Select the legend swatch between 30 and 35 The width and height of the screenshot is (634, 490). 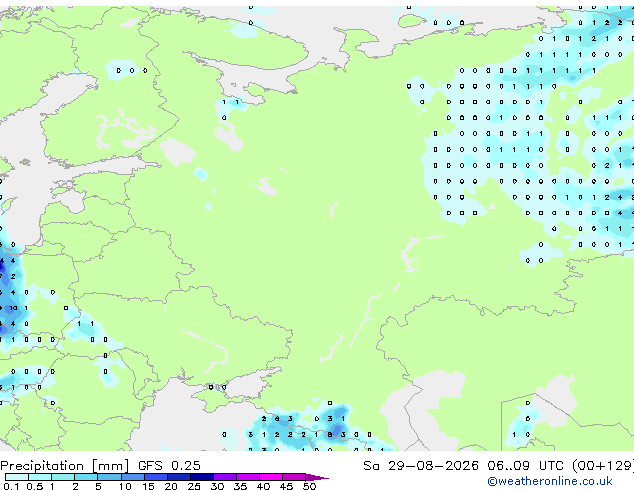click(225, 477)
